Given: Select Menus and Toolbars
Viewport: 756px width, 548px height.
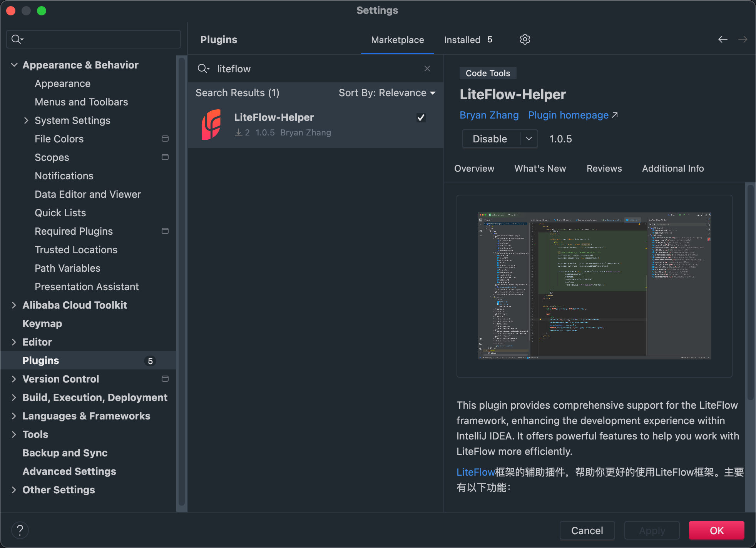Looking at the screenshot, I should [x=81, y=102].
